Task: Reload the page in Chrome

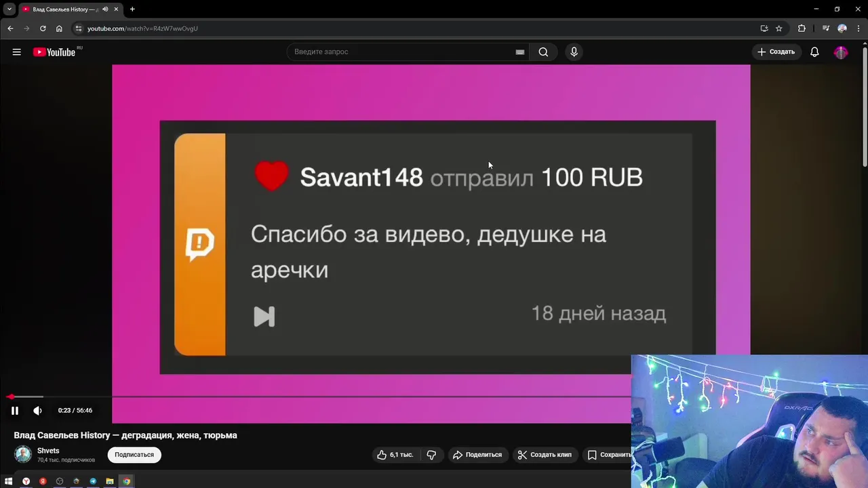Action: click(43, 28)
